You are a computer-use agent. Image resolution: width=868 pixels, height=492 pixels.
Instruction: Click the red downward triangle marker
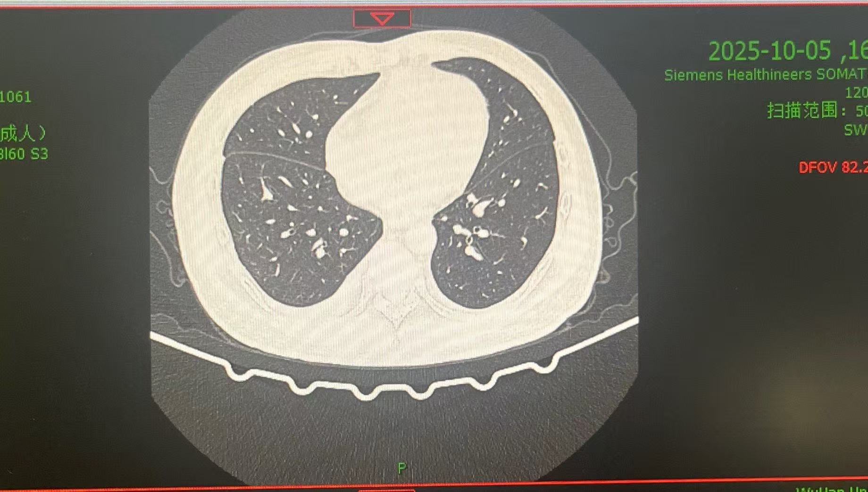382,19
